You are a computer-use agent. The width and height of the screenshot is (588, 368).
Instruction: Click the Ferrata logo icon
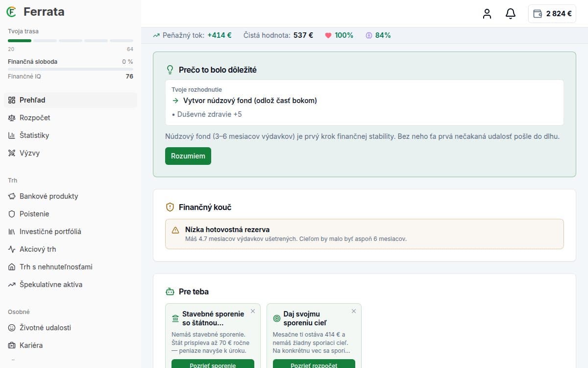(x=12, y=12)
